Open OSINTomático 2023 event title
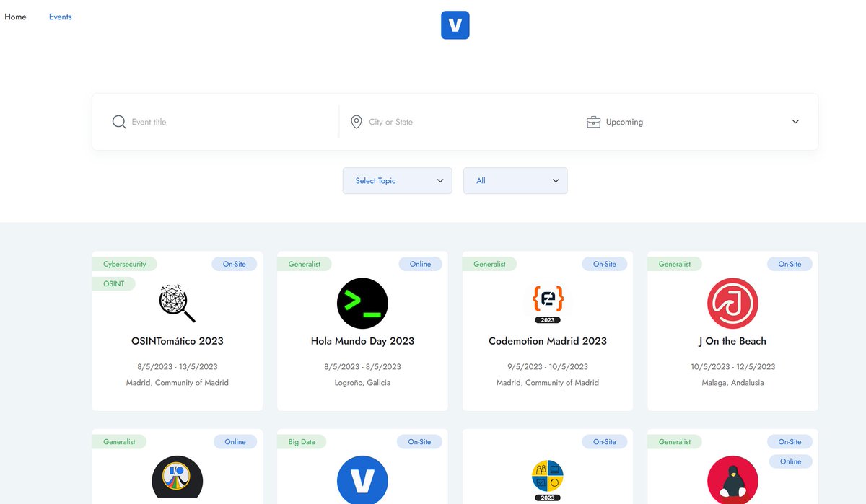Viewport: 866px width, 504px height. click(x=177, y=341)
